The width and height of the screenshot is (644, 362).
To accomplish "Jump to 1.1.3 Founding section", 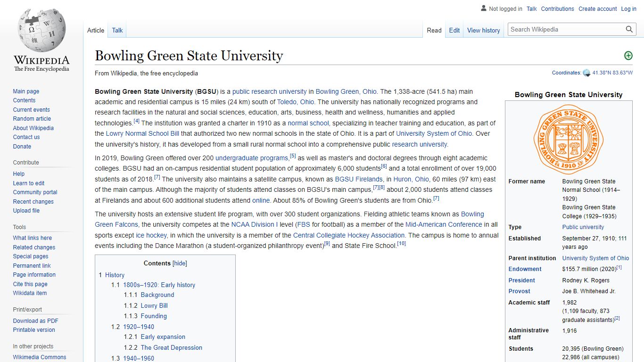I will [x=154, y=316].
